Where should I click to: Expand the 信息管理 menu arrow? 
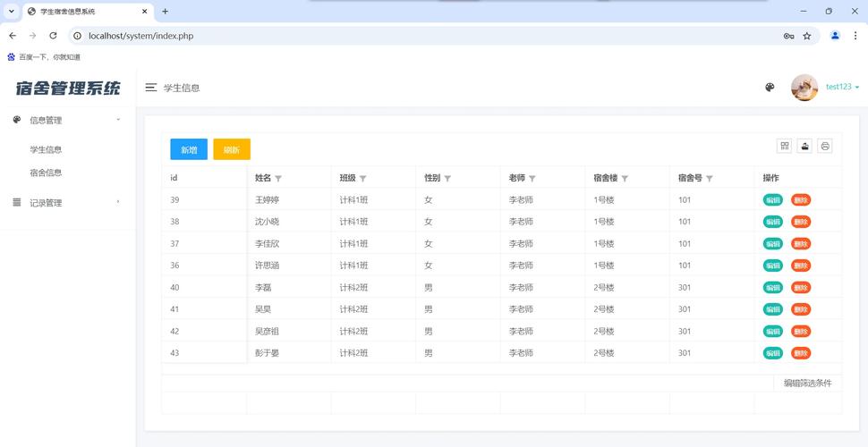[118, 120]
